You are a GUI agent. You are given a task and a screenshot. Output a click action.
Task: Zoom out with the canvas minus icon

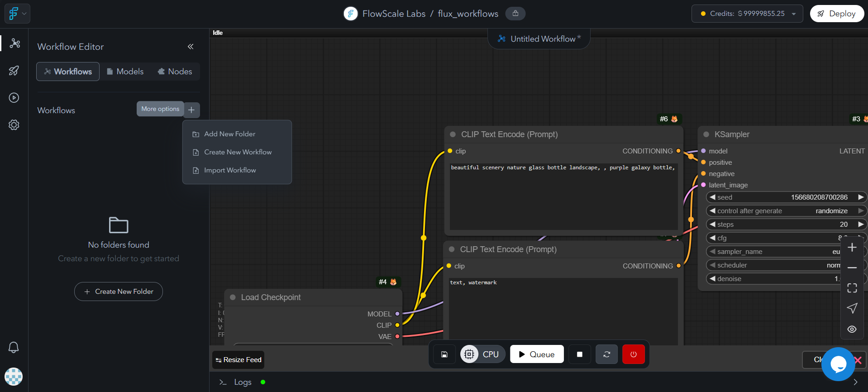pos(852,268)
